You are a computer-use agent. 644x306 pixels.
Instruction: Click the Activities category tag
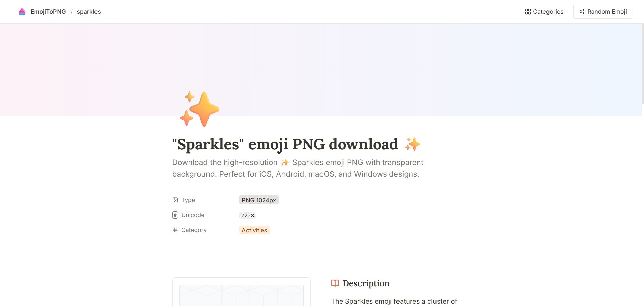254,230
